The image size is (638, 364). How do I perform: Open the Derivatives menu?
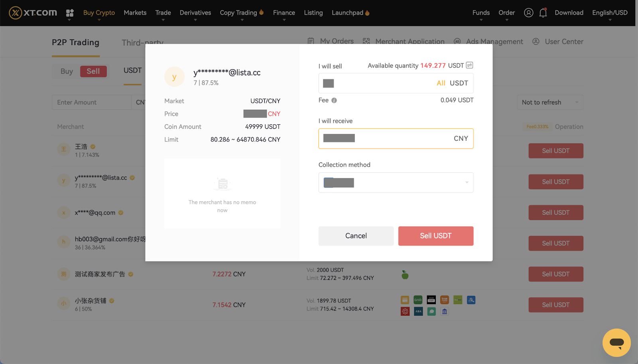click(x=195, y=13)
